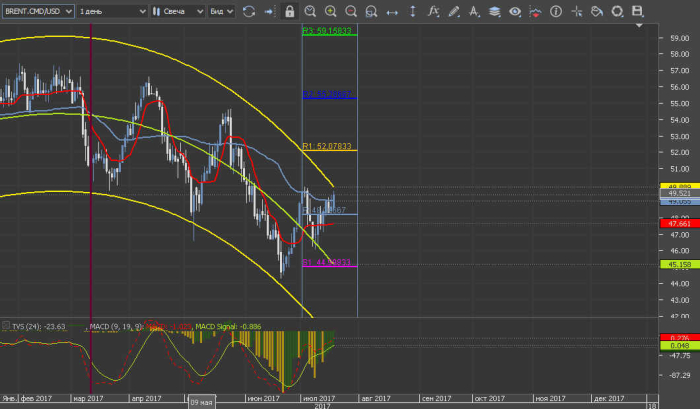Click the green 45.158 price tag
Screen dimensions: 700x409
pos(679,264)
